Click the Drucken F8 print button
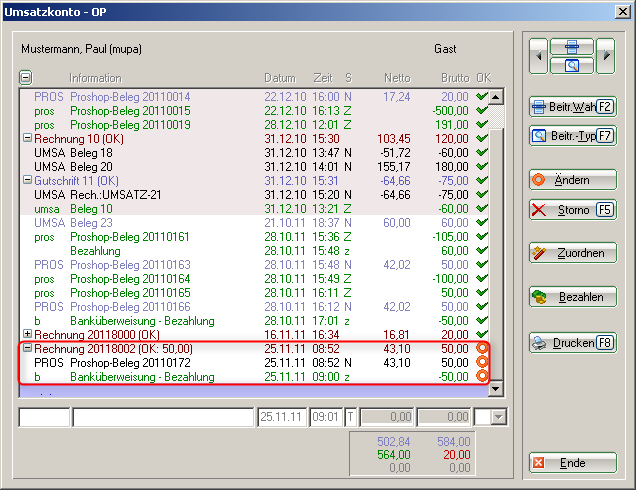This screenshot has height=490, width=636. (572, 343)
